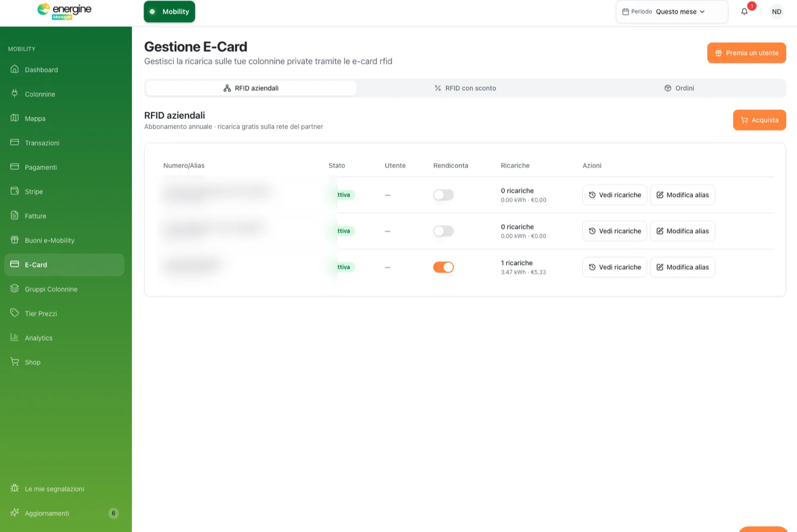
Task: Enable Rendiconta toggle in first card row
Action: pyautogui.click(x=443, y=195)
